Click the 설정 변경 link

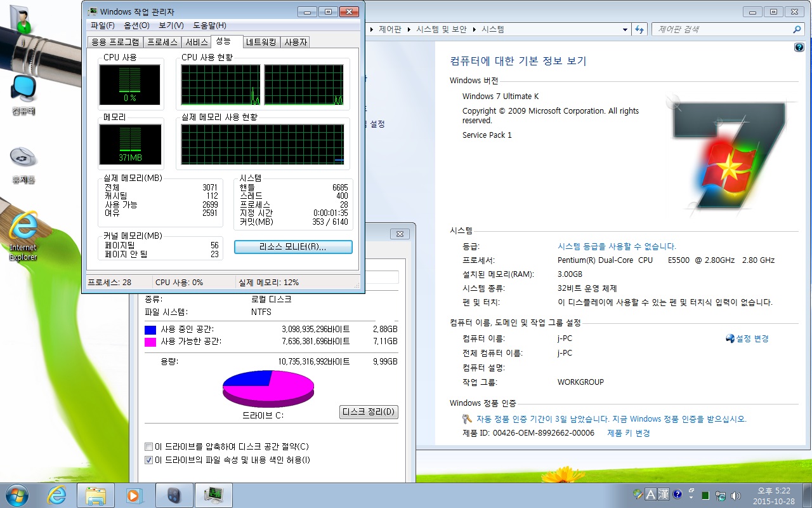tap(752, 338)
